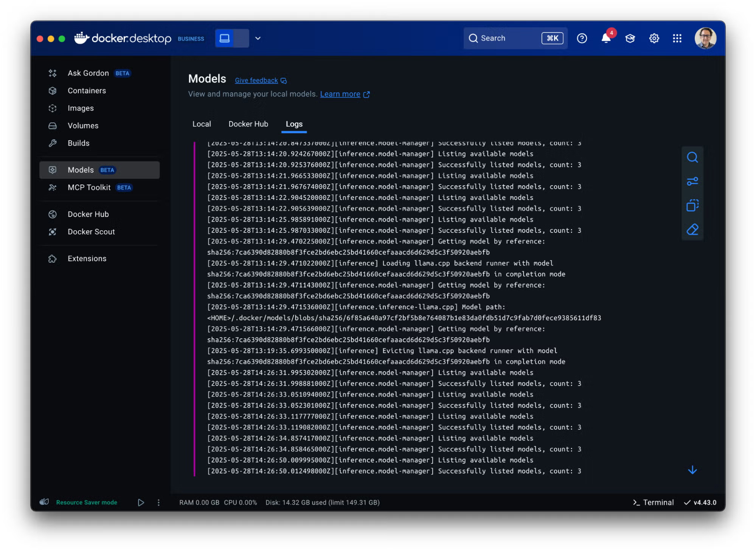Click the Resource Saver whale icon
756x552 pixels.
(44, 502)
